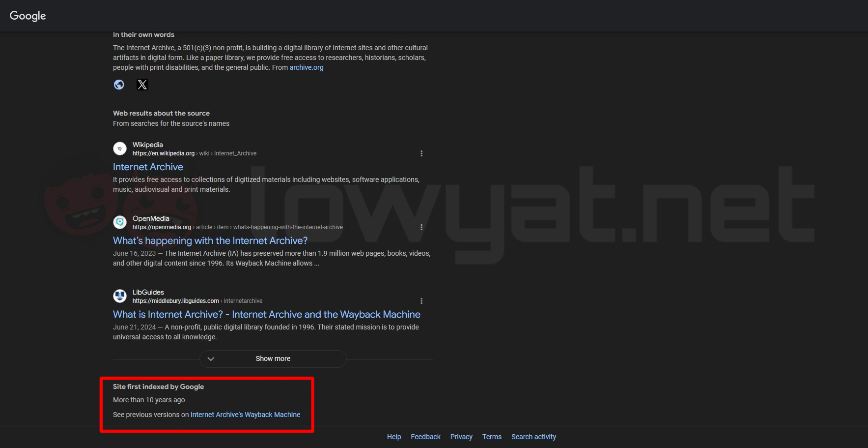
Task: Click the 'Site first indexed by Google' heading
Action: point(158,387)
